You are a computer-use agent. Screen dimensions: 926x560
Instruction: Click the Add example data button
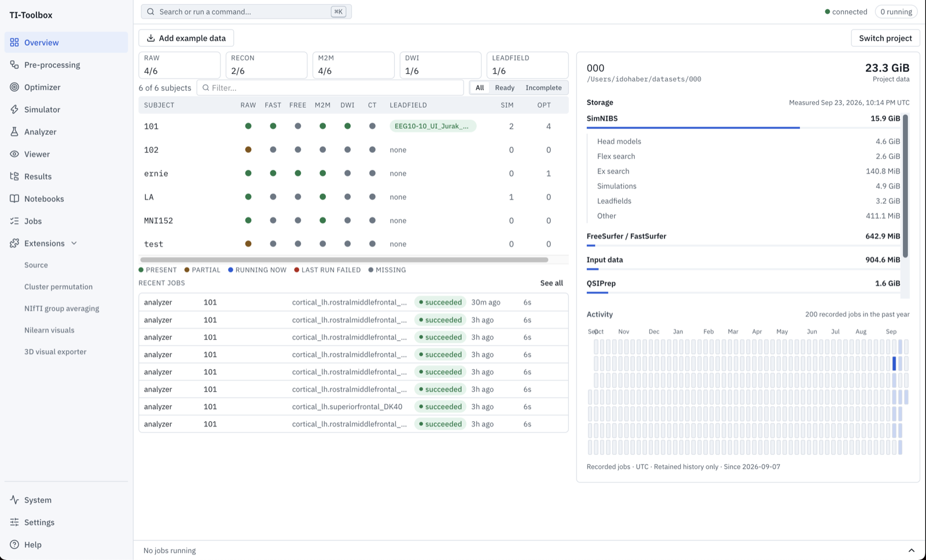(x=186, y=38)
